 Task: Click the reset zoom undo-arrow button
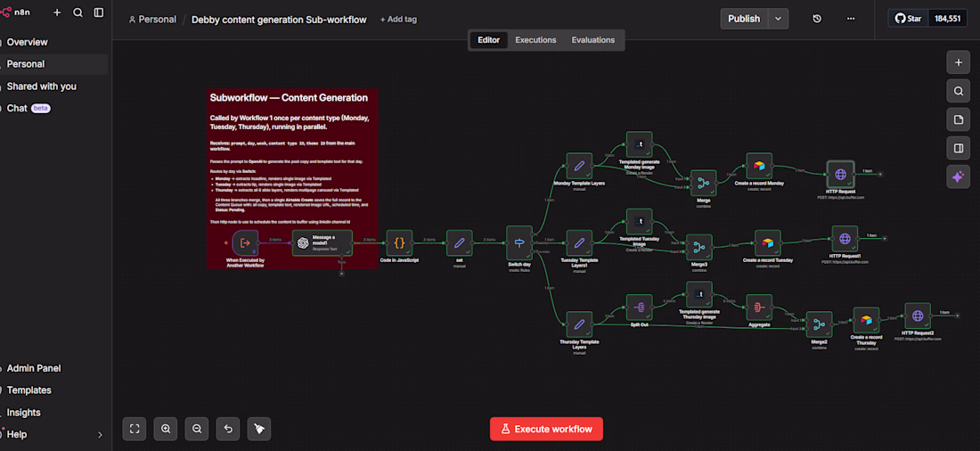[x=228, y=429]
